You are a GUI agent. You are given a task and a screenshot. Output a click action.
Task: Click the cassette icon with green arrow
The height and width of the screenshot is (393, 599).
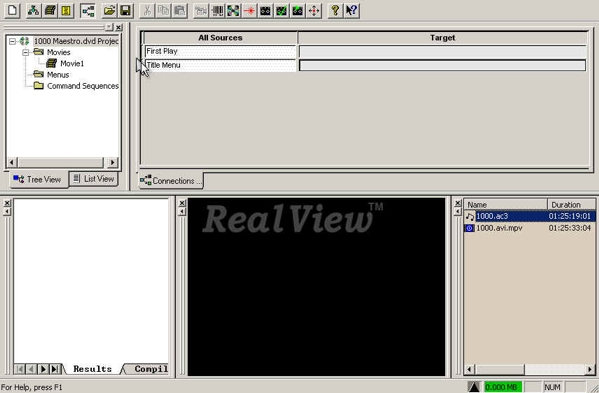(298, 10)
